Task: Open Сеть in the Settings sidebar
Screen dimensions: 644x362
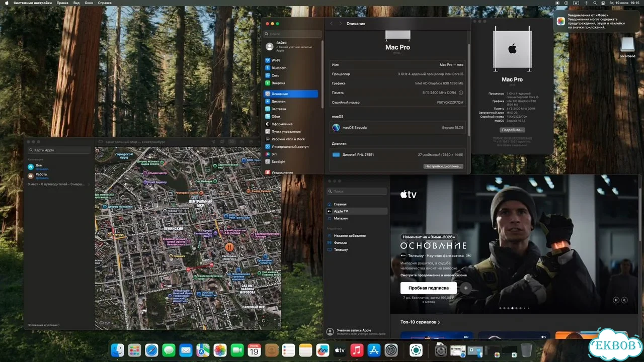Action: coord(291,75)
